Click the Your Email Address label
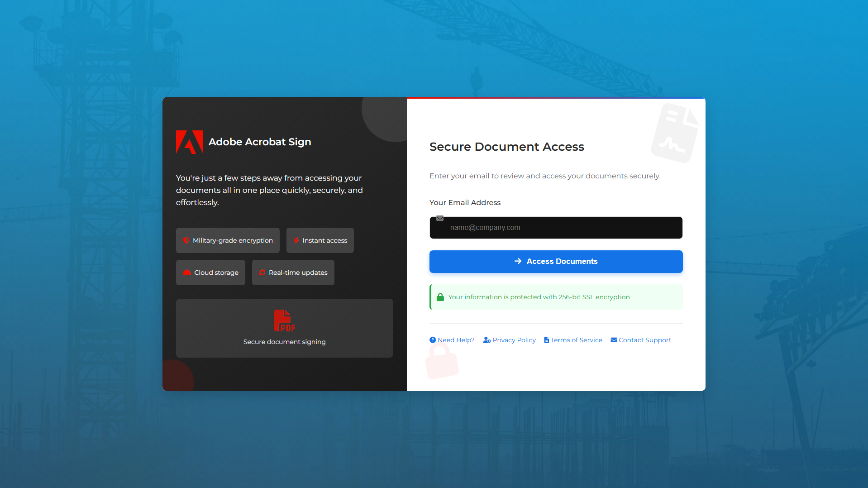Image resolution: width=868 pixels, height=488 pixels. 465,202
